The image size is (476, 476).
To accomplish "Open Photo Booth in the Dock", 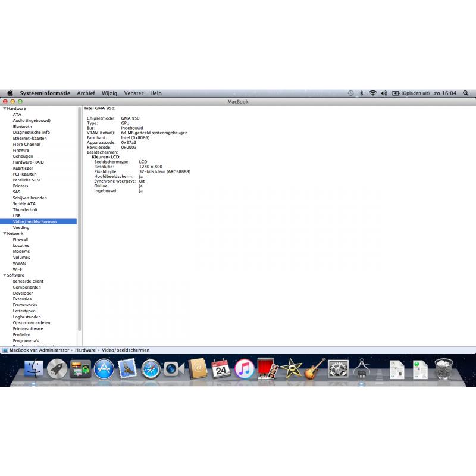I will (x=267, y=368).
